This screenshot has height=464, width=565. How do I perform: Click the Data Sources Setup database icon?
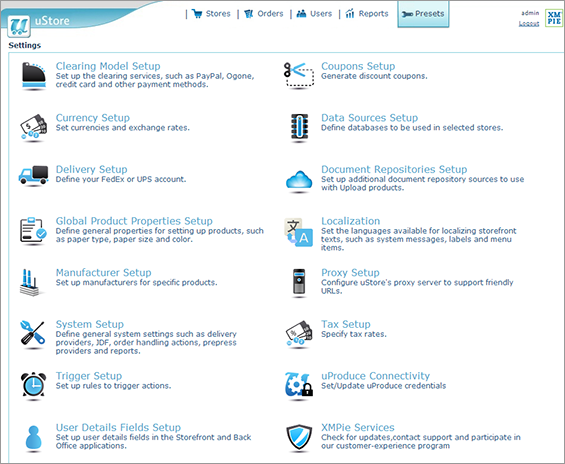299,128
